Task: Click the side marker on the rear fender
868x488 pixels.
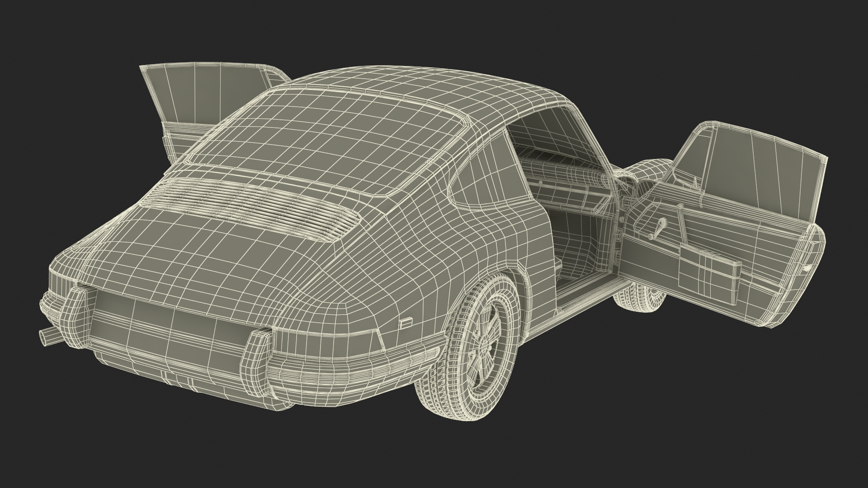Action: click(x=406, y=323)
